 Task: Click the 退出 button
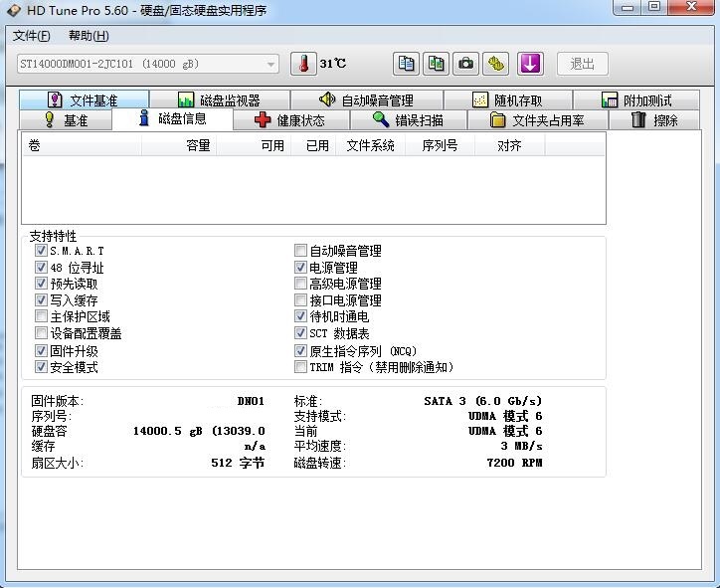point(582,64)
